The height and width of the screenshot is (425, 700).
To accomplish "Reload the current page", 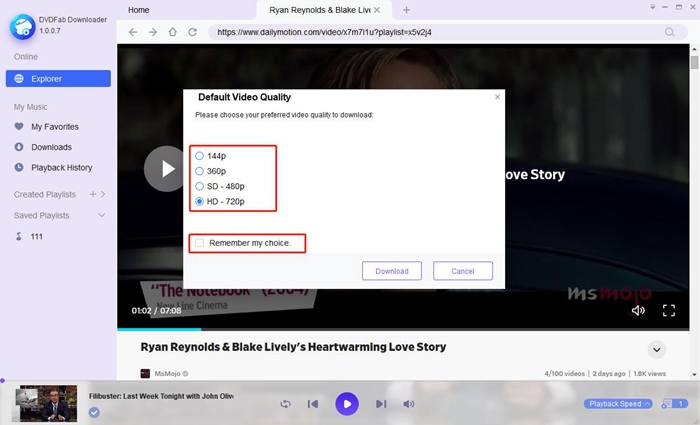I will point(192,32).
